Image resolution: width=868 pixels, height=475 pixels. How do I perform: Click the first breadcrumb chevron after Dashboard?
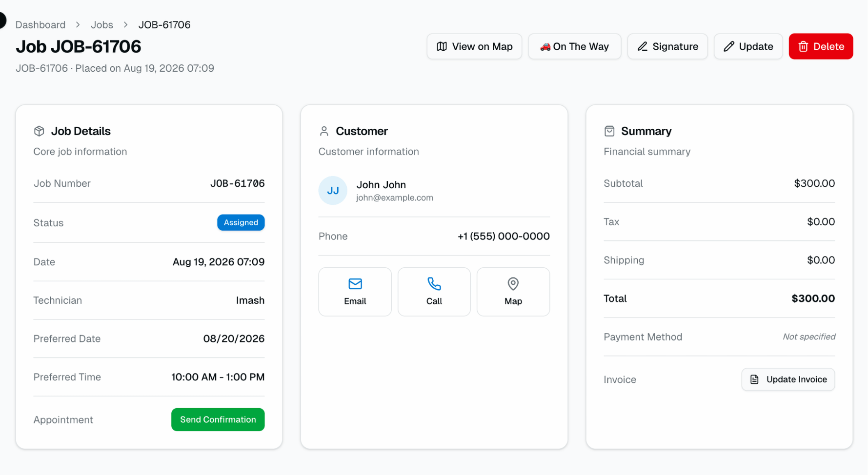click(78, 24)
